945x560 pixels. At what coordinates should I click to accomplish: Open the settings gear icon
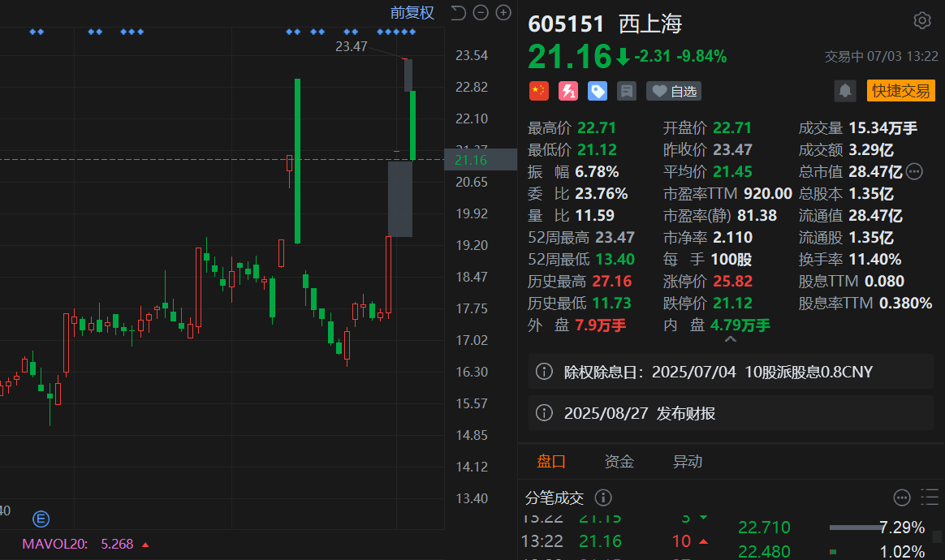point(921,20)
